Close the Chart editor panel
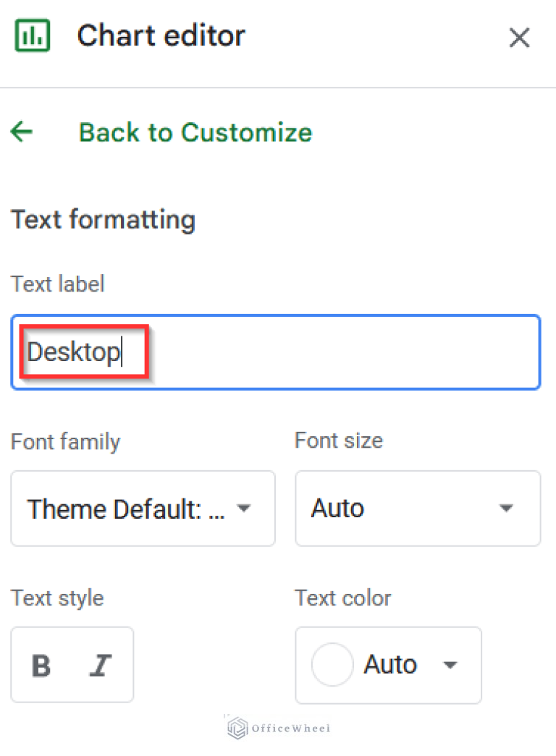Screen dimensions: 556x756 click(x=519, y=38)
